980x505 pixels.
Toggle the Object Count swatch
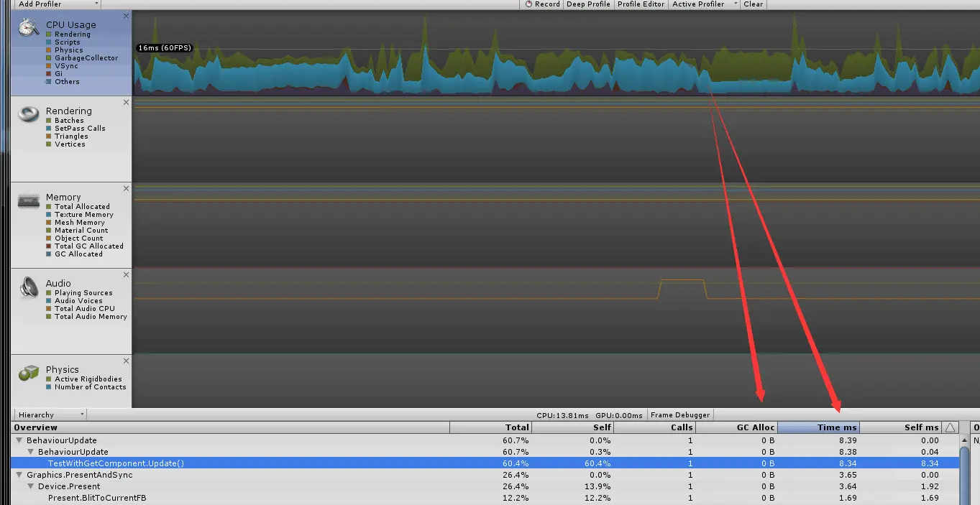click(x=49, y=238)
